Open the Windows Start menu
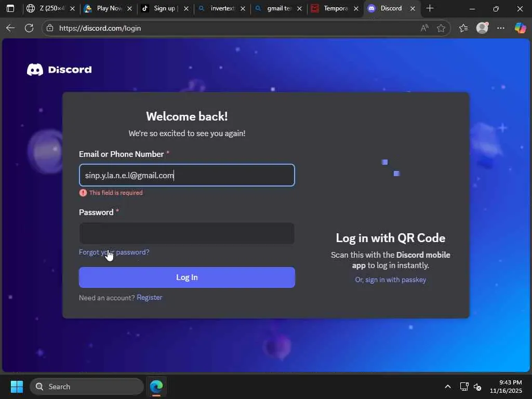The height and width of the screenshot is (399, 532). pyautogui.click(x=17, y=387)
